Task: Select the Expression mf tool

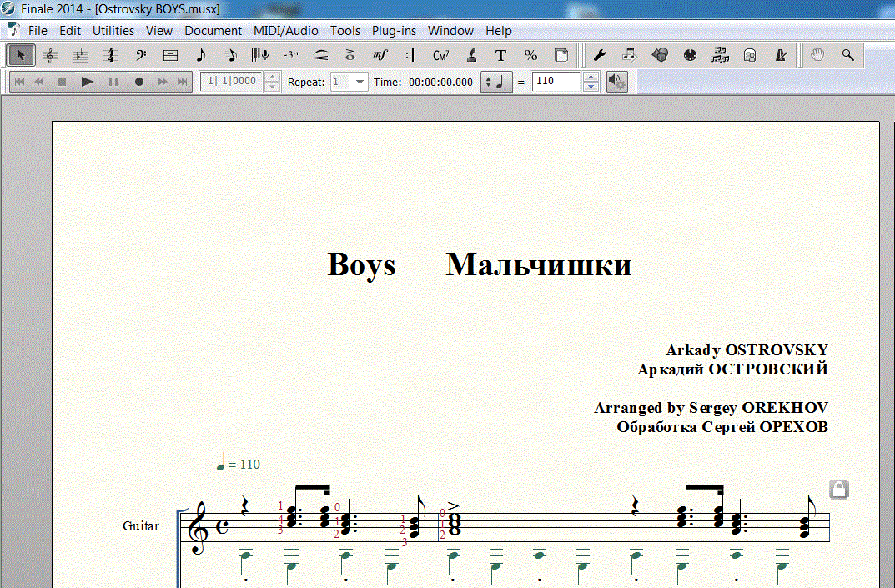Action: point(380,55)
